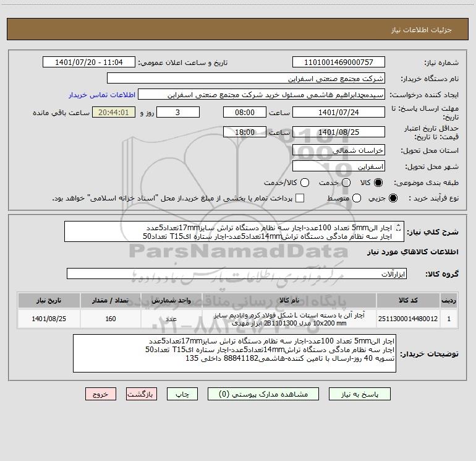Click the تاریخ نیاز column header
476x461 pixels.
(49, 300)
